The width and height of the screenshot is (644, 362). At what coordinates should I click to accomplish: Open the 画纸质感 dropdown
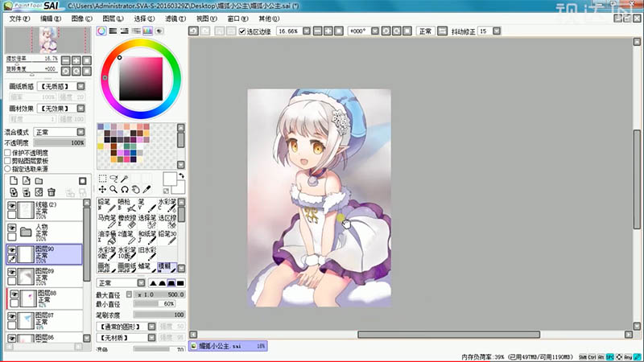[x=81, y=86]
